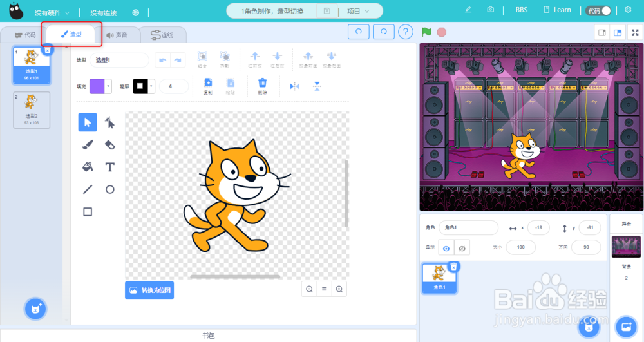Delete costume 造型1 with its x
This screenshot has width=644, height=342.
[x=48, y=50]
